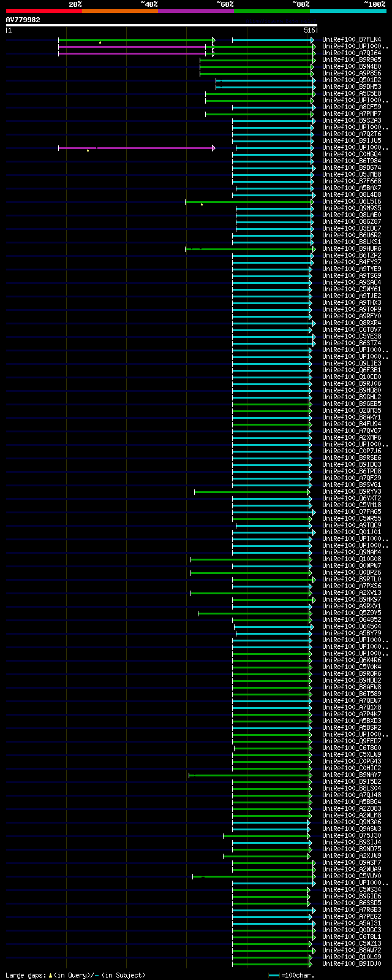Open hit UniRef100_A9P856
The height and width of the screenshot is (980, 392).
352,74
